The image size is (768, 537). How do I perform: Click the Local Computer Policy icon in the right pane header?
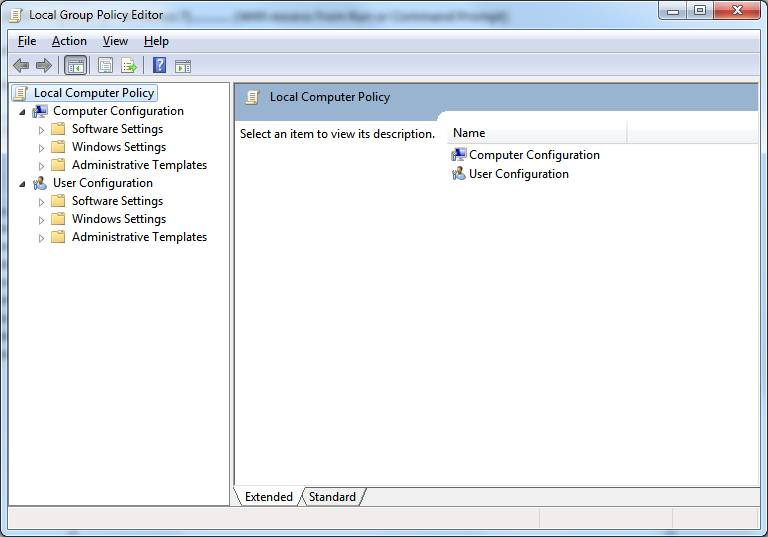click(x=252, y=98)
